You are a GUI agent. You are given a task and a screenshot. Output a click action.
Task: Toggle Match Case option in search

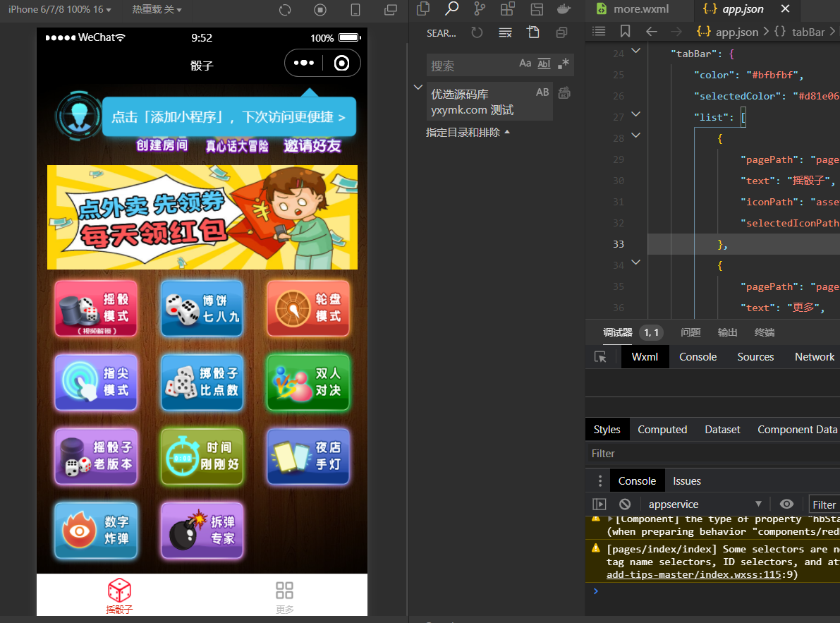[x=525, y=63]
